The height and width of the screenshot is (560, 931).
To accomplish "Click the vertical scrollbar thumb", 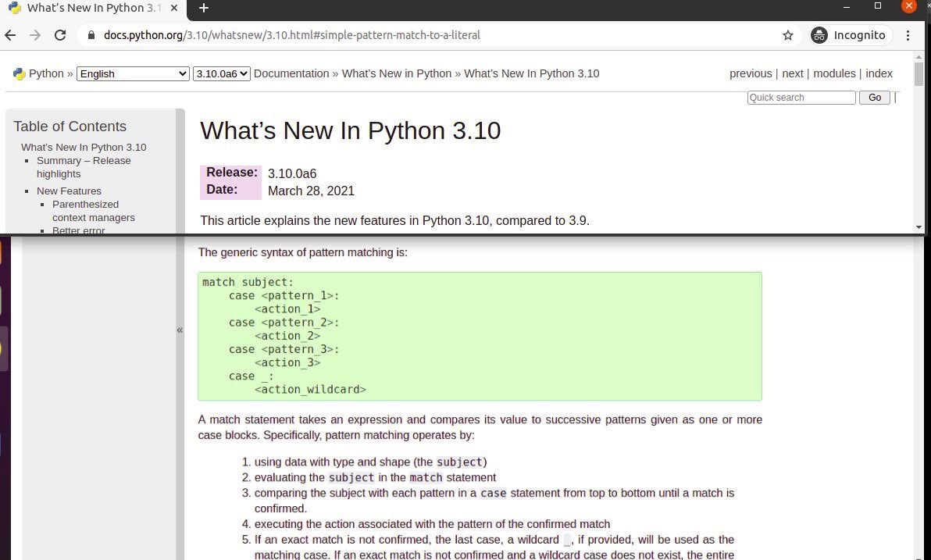I will [x=919, y=74].
